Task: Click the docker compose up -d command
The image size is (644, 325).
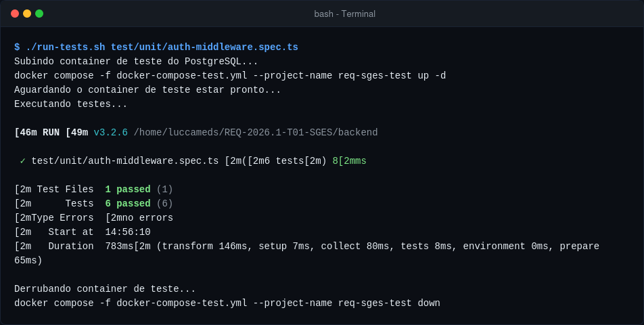Action: (230, 76)
